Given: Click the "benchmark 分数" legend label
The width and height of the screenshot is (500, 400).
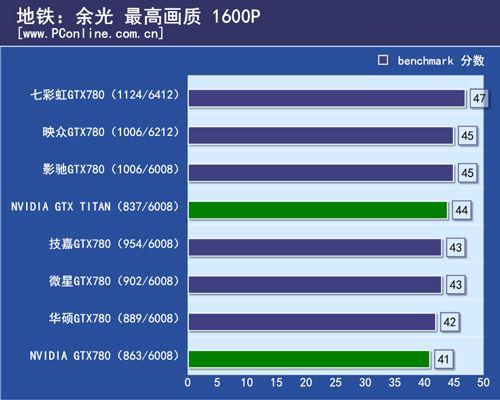Looking at the screenshot, I should point(441,61).
